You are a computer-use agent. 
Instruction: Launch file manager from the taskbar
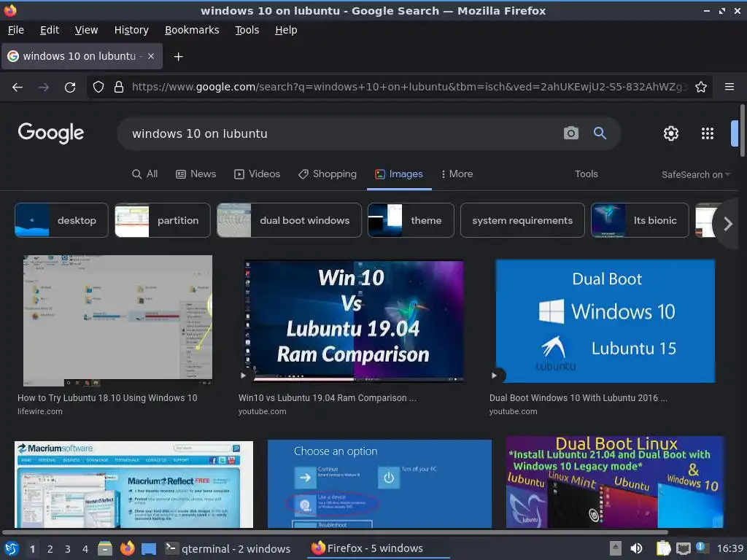click(105, 548)
